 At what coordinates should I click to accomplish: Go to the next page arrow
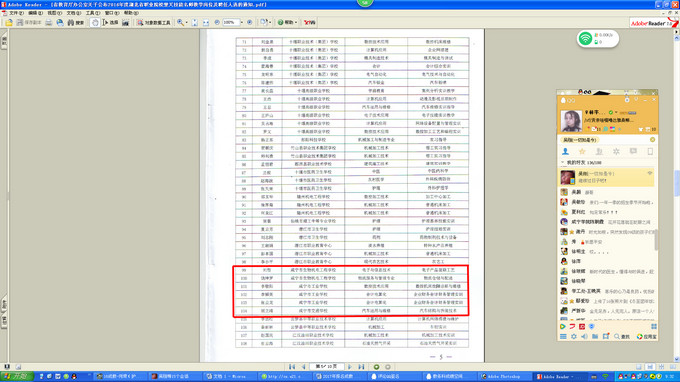point(350,367)
